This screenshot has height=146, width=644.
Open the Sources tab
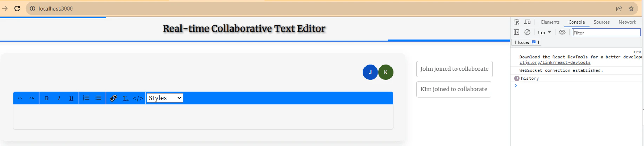[602, 22]
